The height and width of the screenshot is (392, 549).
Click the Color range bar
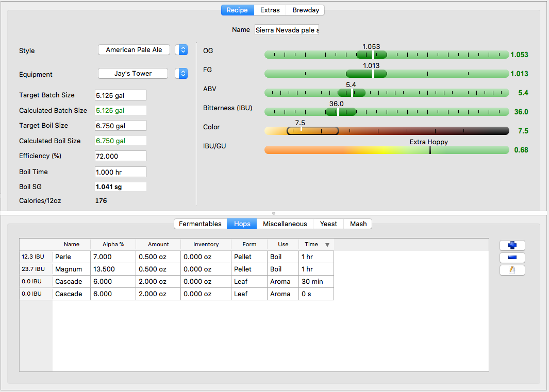point(386,131)
